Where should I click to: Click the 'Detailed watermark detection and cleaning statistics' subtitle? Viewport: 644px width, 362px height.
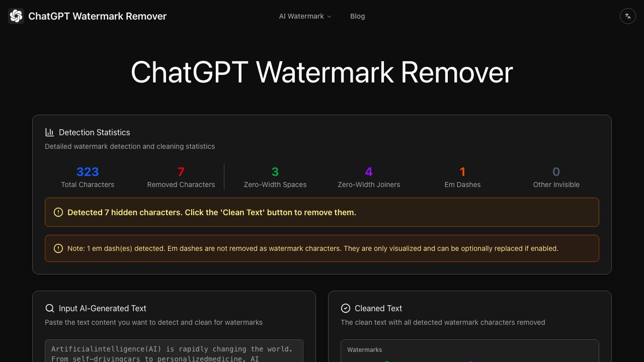point(130,146)
